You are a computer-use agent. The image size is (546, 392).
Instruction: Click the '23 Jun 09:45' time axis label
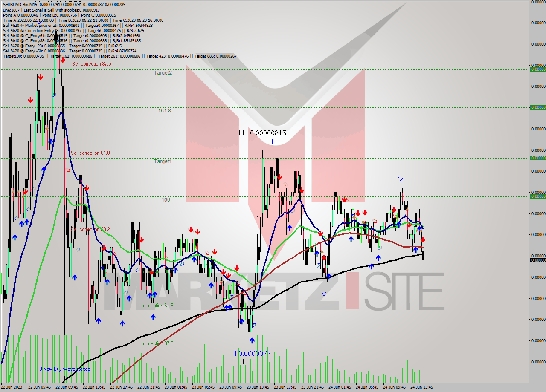[230, 387]
